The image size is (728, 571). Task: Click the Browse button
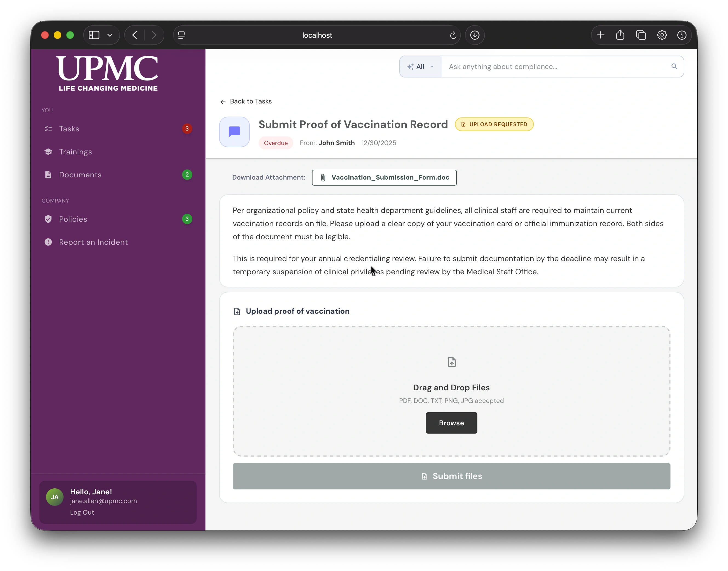pyautogui.click(x=451, y=423)
